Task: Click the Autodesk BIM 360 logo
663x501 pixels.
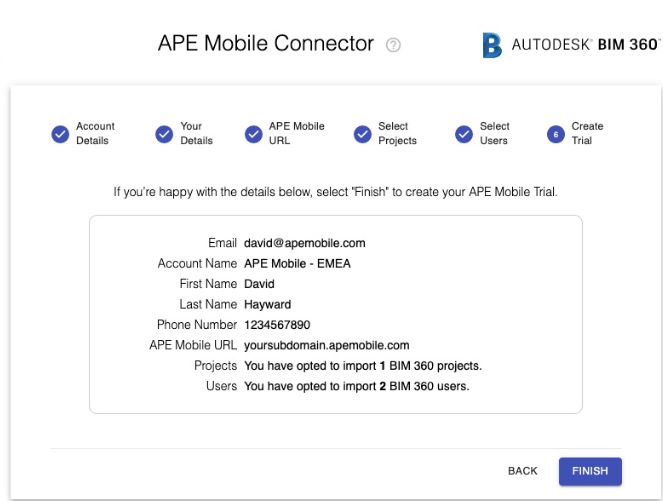Action: point(572,45)
